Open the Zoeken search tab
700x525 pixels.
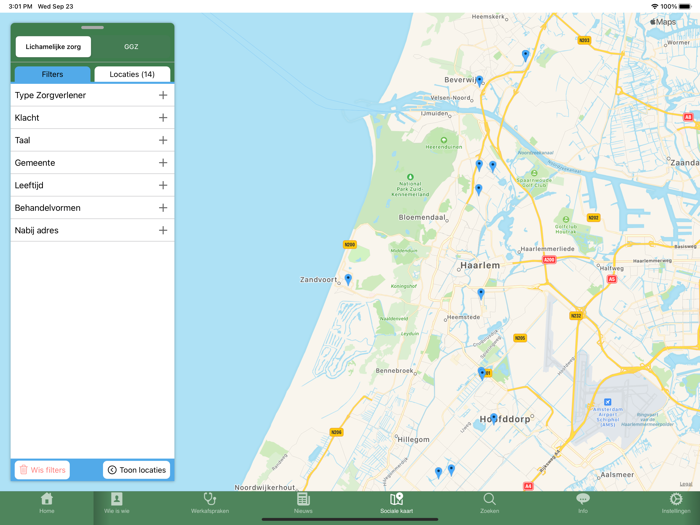point(489,504)
